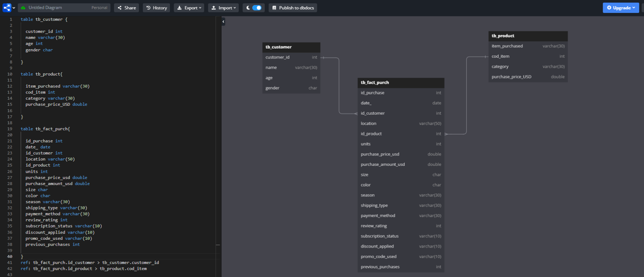Select the tb_product table header in diagram
The height and width of the screenshot is (277, 644).
(x=528, y=36)
